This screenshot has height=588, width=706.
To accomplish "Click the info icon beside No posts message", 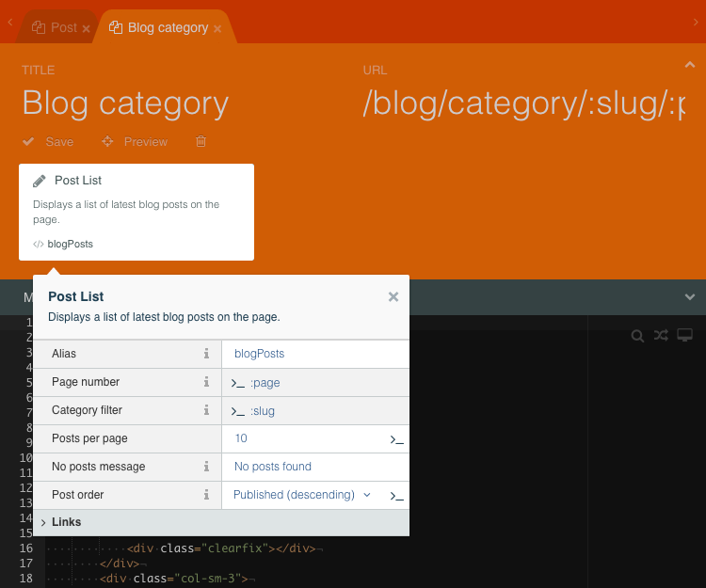I will pyautogui.click(x=206, y=467).
